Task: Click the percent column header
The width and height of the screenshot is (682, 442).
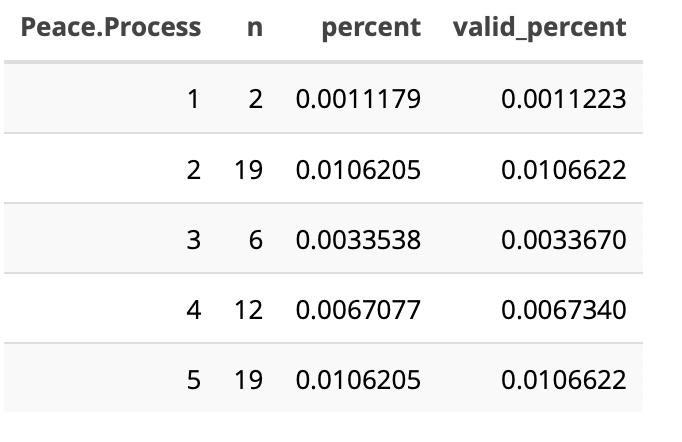Action: click(x=371, y=28)
